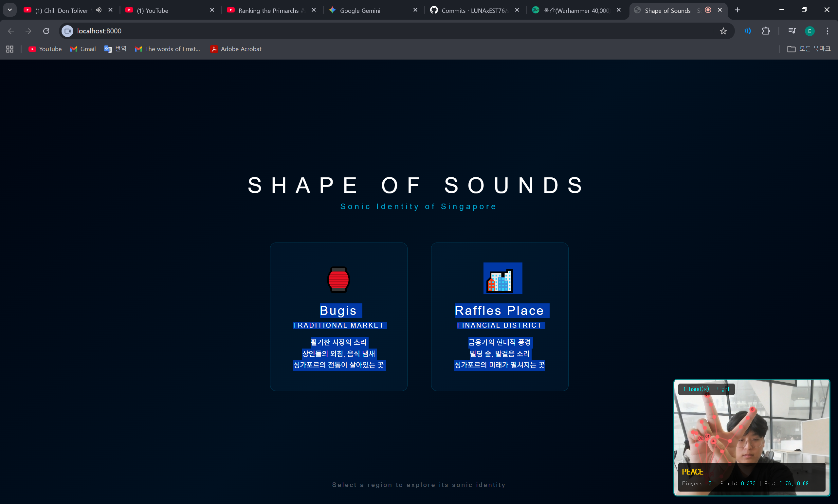Open the apps grid in bookmarks bar
This screenshot has height=504, width=838.
tap(10, 49)
